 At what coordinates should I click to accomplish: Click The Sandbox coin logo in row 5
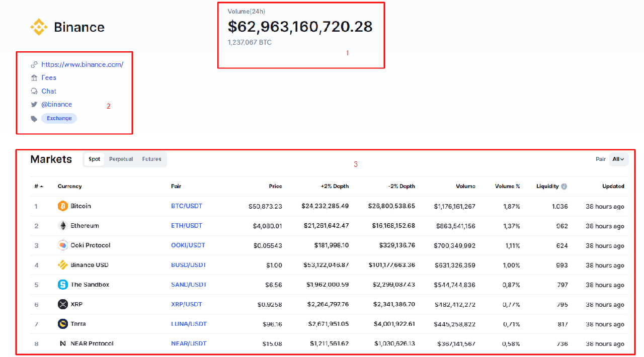point(62,284)
